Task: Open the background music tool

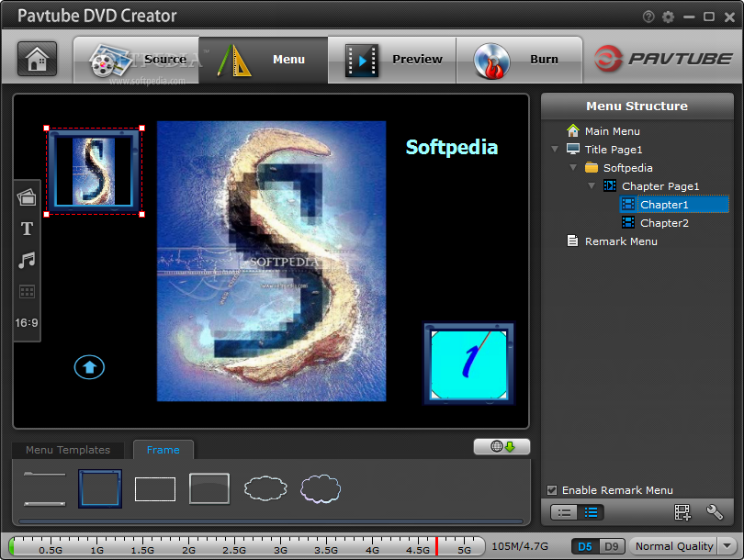Action: coord(27,260)
